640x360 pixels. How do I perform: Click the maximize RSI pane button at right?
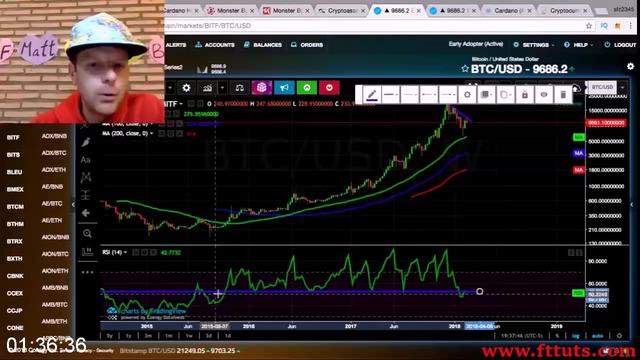(x=579, y=253)
